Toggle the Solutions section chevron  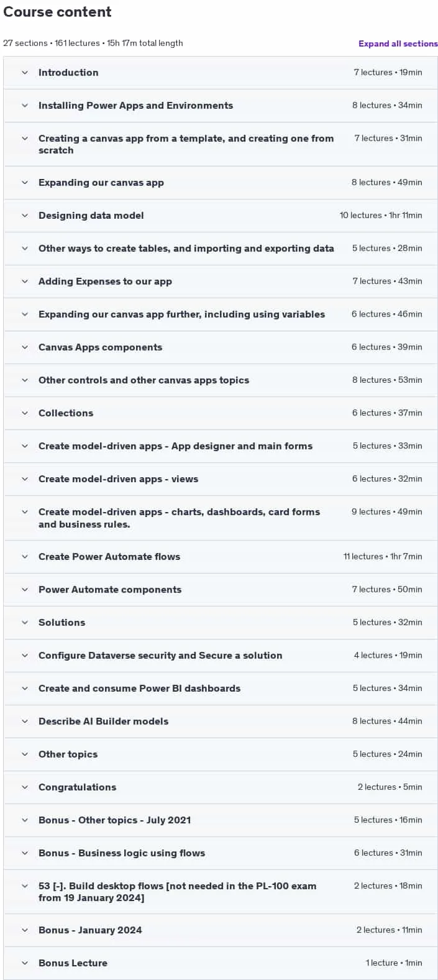coord(25,623)
